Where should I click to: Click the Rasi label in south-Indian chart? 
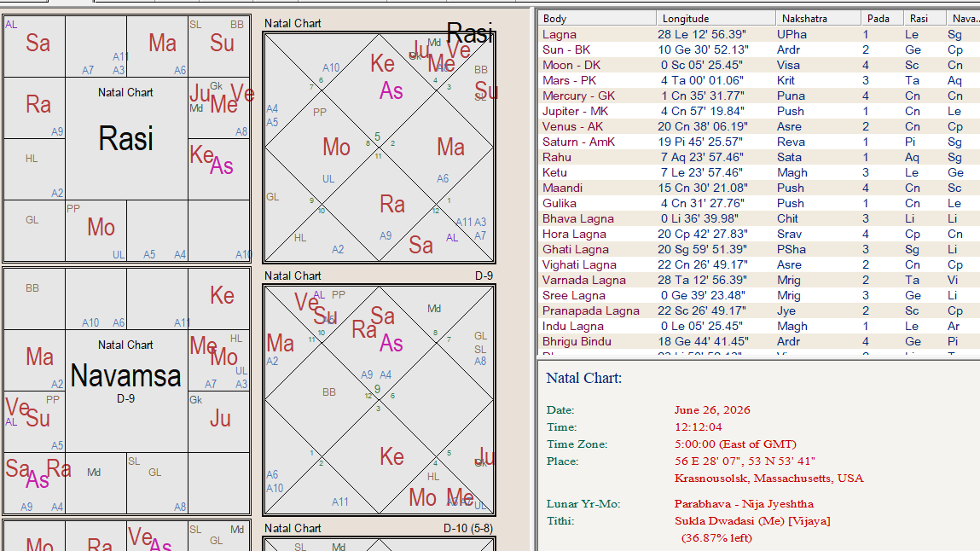125,138
